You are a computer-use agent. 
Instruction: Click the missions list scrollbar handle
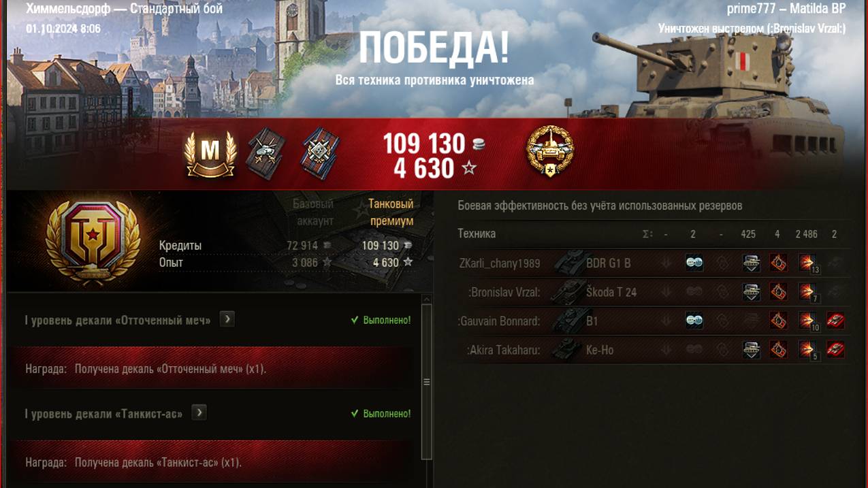[x=427, y=382]
